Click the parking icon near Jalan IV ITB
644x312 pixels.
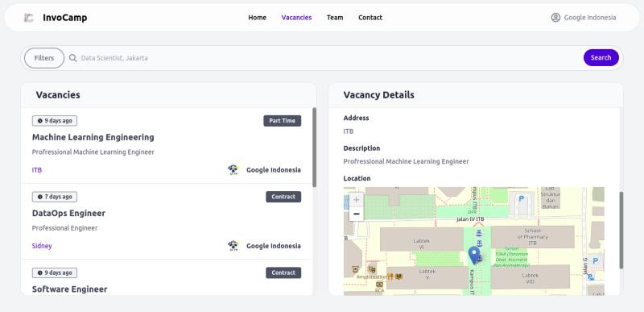pyautogui.click(x=521, y=199)
